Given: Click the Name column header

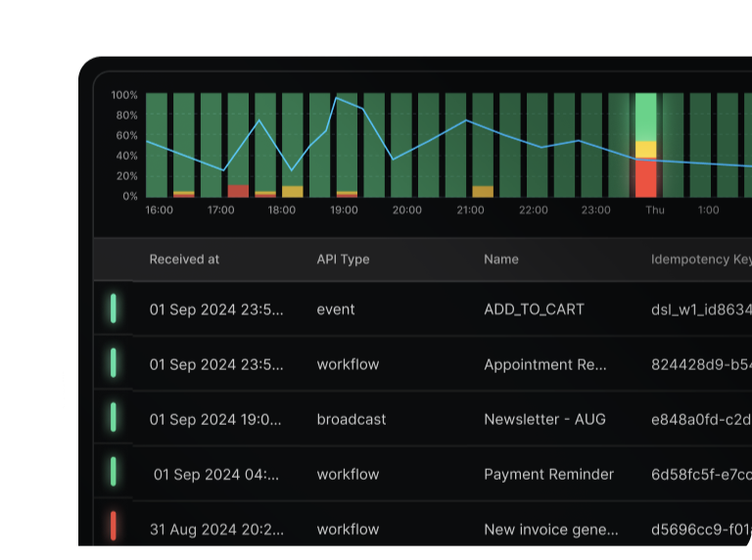Looking at the screenshot, I should pyautogui.click(x=501, y=259).
